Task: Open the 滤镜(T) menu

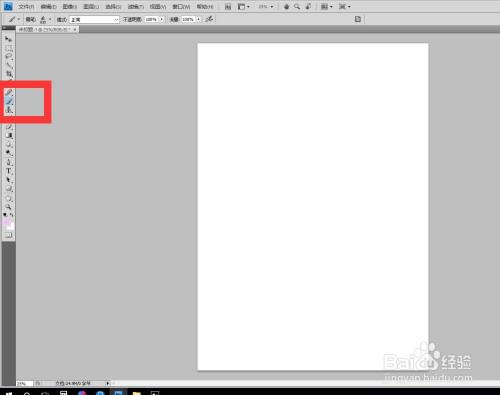Action: (x=136, y=7)
